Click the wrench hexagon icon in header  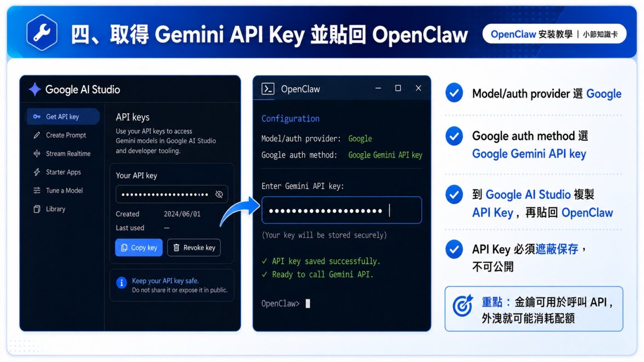[42, 32]
